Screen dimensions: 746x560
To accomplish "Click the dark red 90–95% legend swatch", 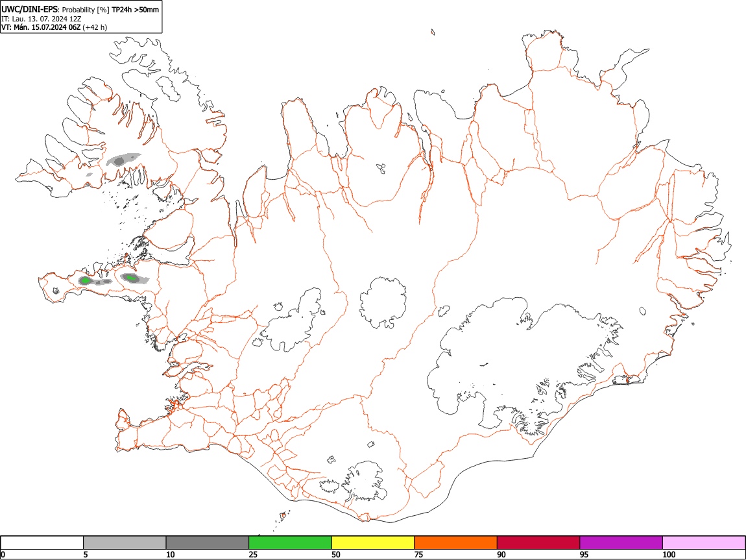I will pyautogui.click(x=538, y=542).
